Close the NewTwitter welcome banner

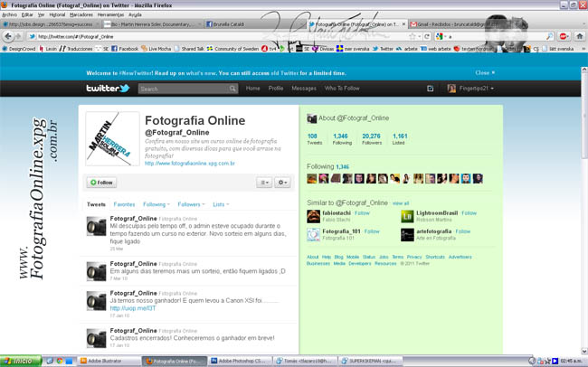pyautogui.click(x=485, y=72)
